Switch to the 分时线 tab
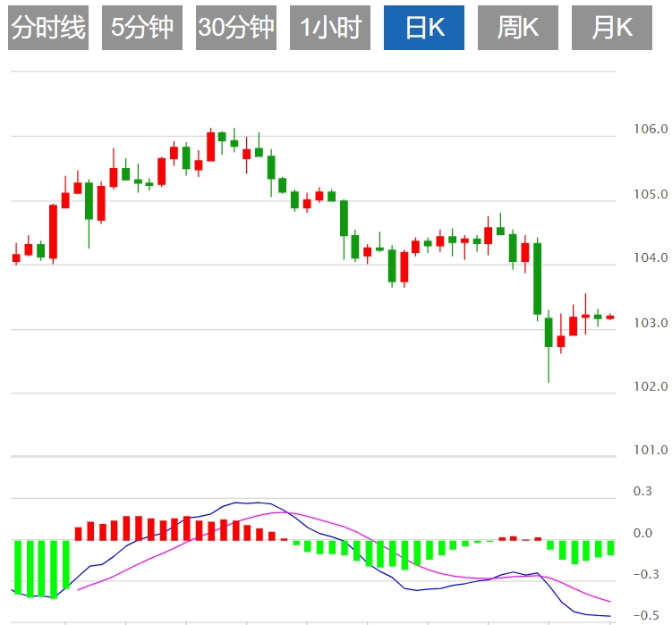This screenshot has width=672, height=625. point(48,28)
